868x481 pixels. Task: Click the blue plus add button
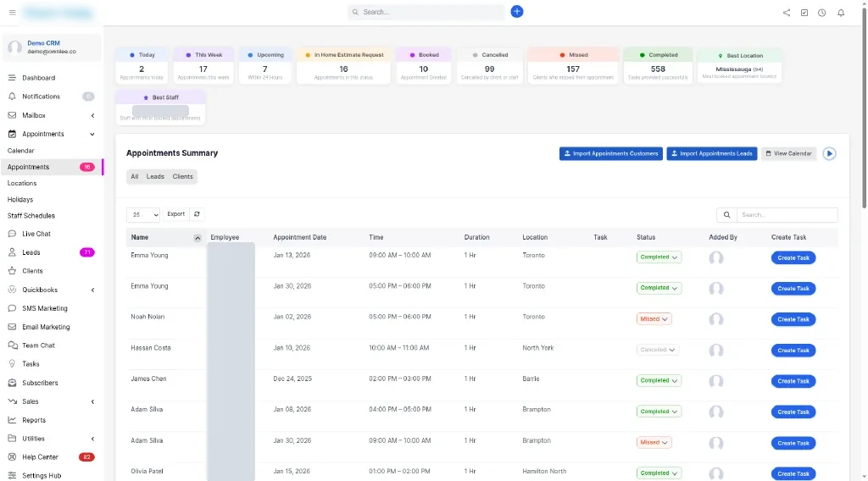tap(516, 12)
